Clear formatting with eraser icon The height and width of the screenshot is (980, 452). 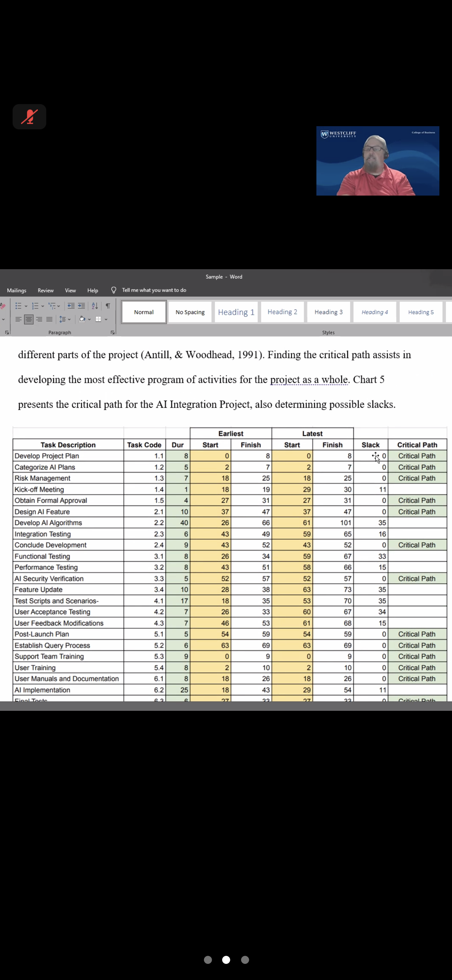[3, 306]
